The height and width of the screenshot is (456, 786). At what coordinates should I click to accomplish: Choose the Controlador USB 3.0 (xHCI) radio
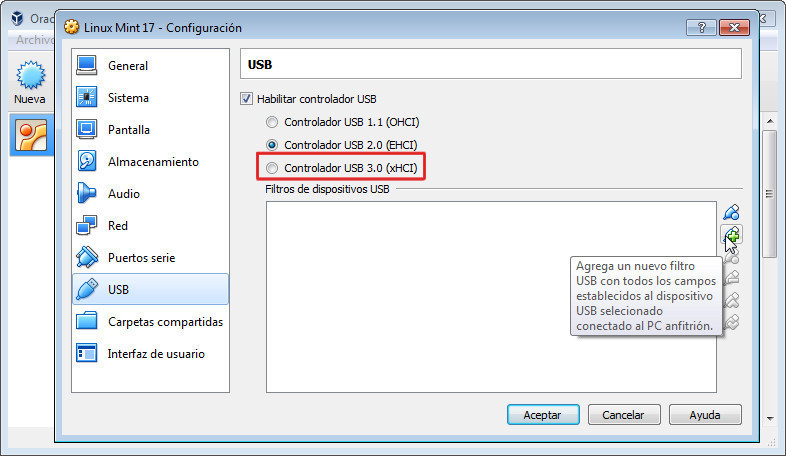coord(272,168)
